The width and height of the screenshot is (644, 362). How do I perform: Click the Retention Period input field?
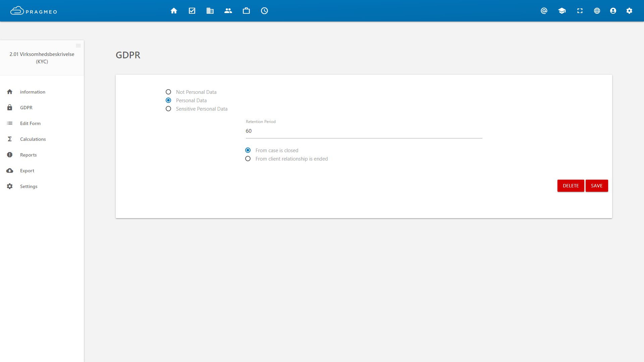tap(364, 131)
